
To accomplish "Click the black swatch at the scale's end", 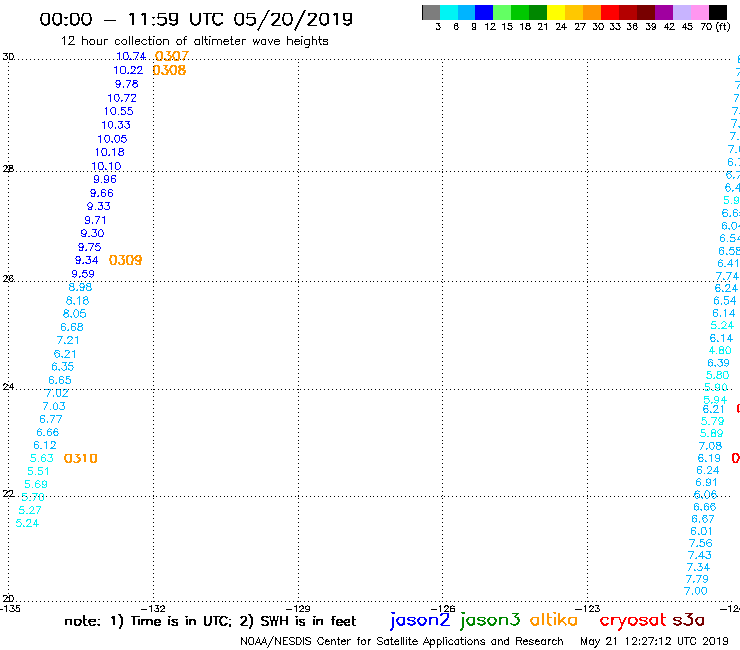I will [x=718, y=12].
